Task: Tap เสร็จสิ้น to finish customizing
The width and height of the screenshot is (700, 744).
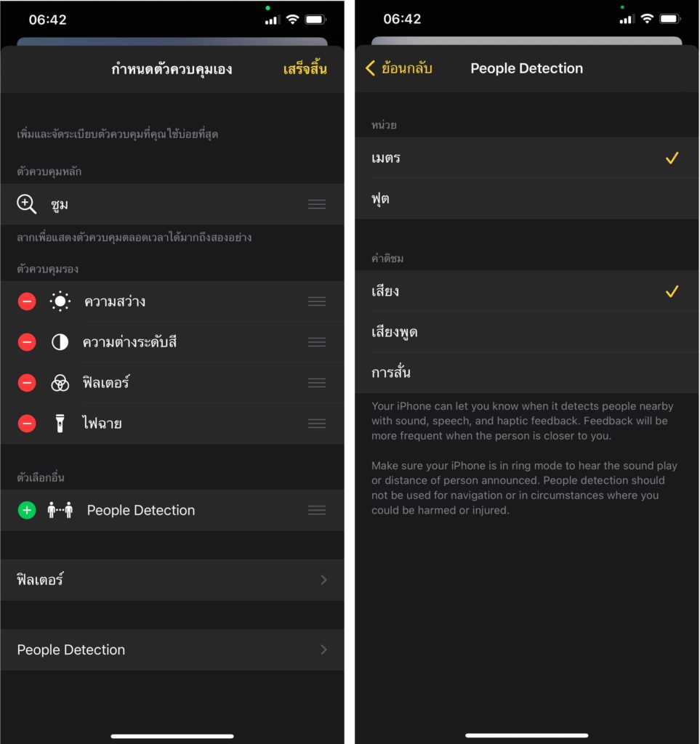Action: 305,69
